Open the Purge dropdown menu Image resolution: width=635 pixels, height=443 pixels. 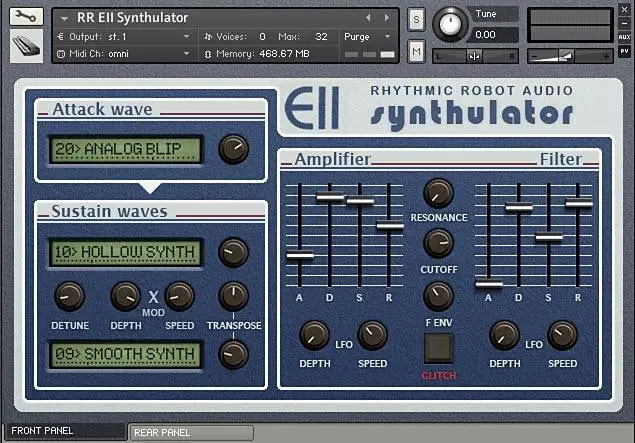coord(367,37)
